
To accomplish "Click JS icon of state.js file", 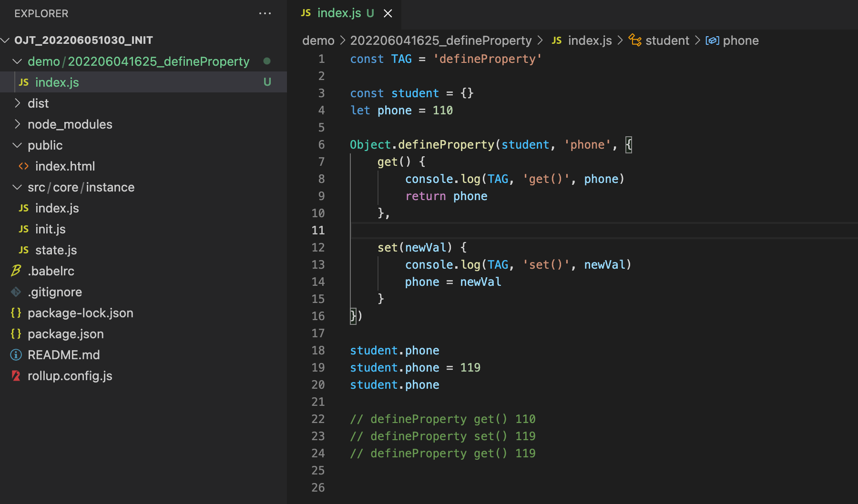I will pos(24,250).
